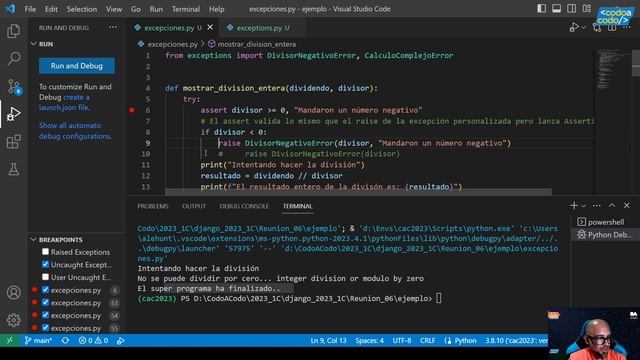
Task: Click in the terminal prompt input
Action: coord(438,298)
